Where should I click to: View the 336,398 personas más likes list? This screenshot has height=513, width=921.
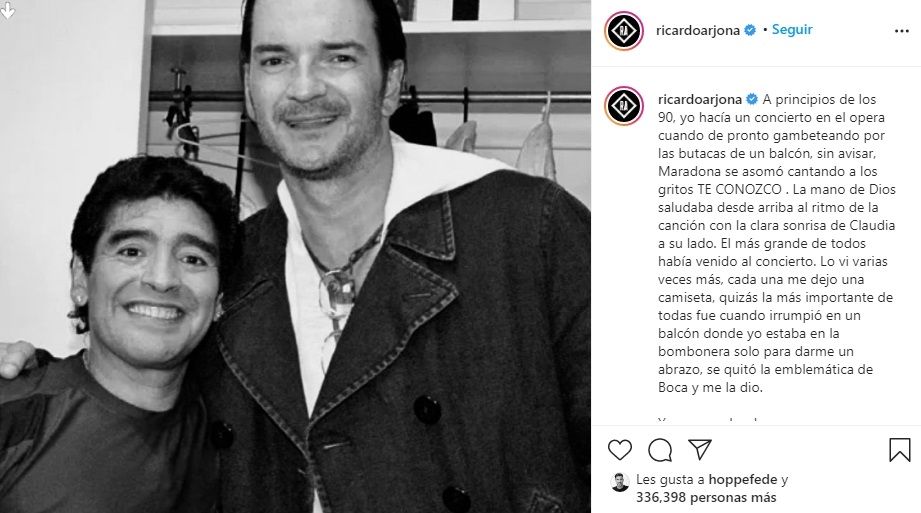[x=706, y=498]
